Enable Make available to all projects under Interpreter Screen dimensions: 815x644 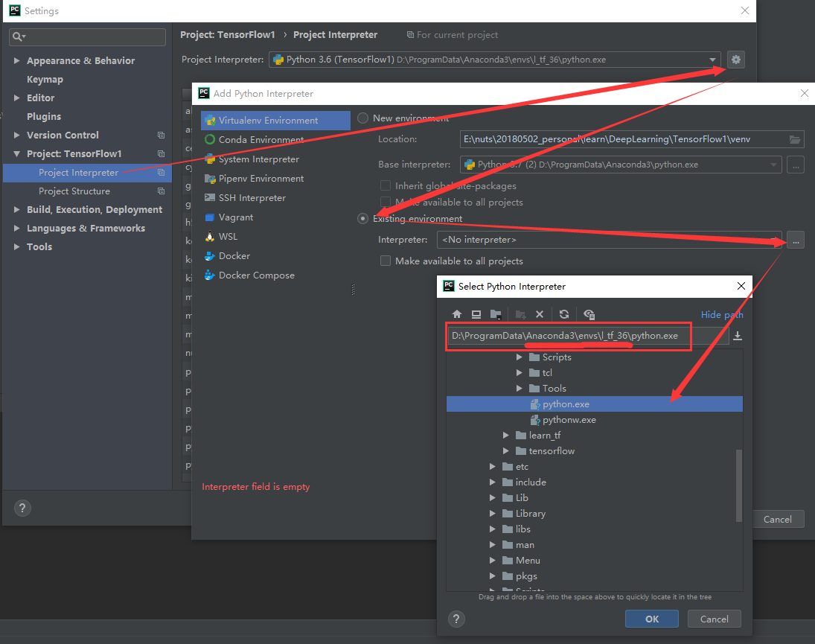click(385, 261)
